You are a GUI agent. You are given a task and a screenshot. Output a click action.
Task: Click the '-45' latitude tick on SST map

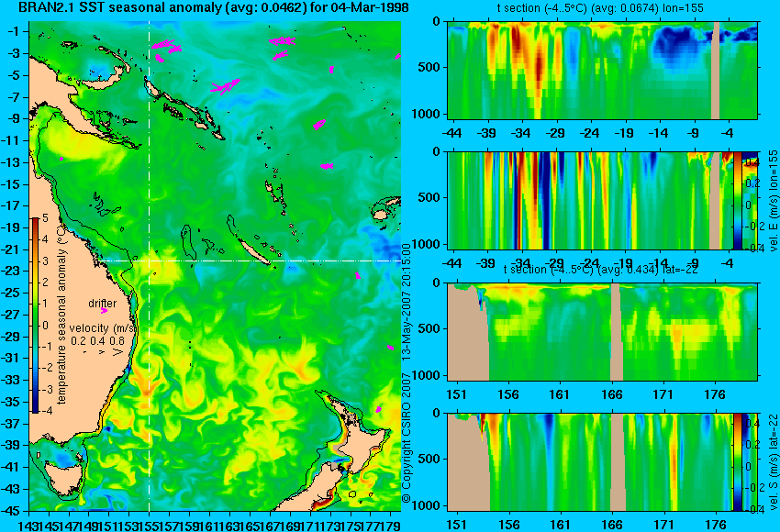[x=10, y=511]
